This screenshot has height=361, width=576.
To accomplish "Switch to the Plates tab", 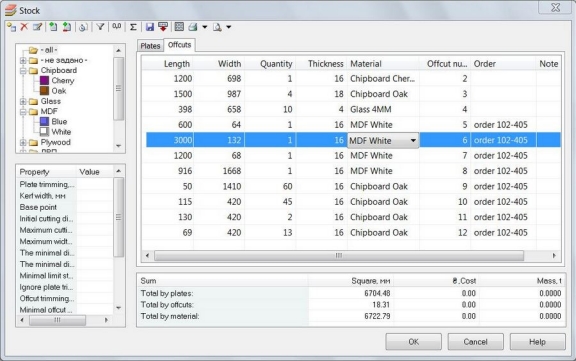I will pyautogui.click(x=150, y=46).
